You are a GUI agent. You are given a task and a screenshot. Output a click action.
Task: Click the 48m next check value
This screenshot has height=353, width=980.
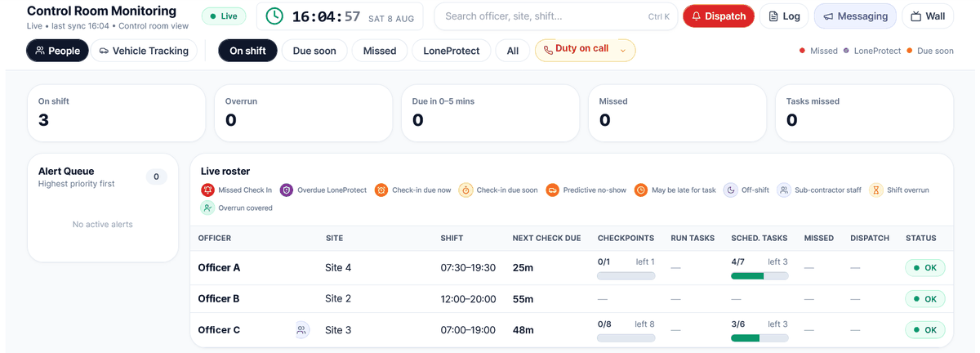click(x=523, y=330)
